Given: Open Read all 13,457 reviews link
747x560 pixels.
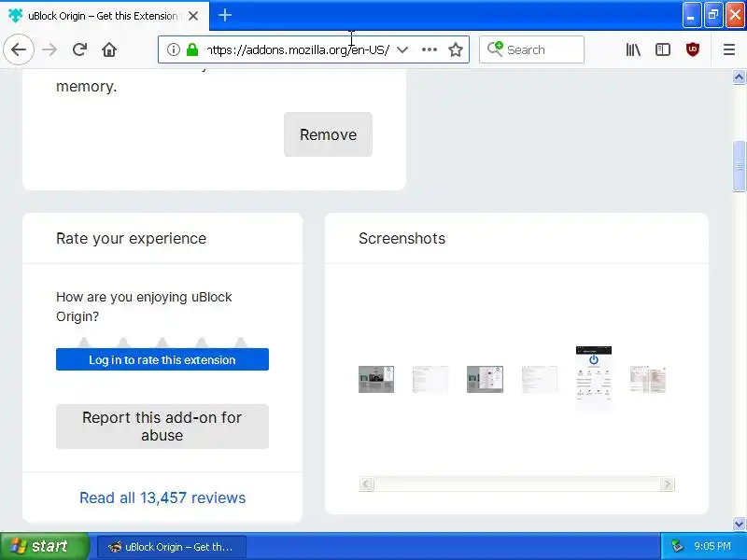Looking at the screenshot, I should tap(162, 497).
